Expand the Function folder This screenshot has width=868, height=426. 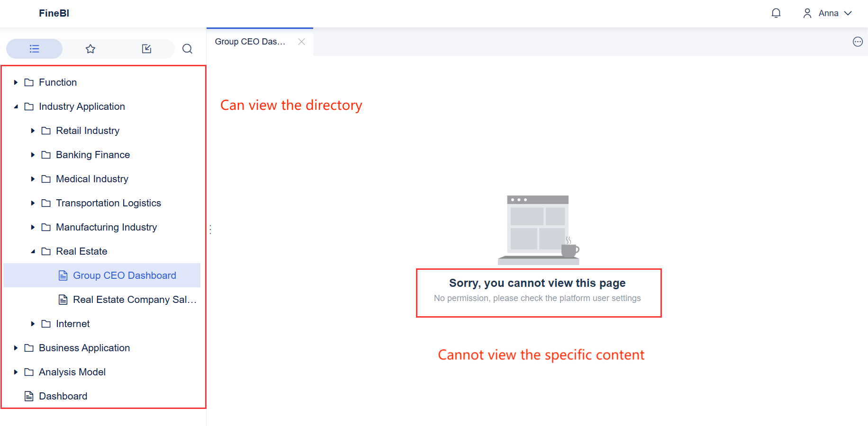click(15, 82)
